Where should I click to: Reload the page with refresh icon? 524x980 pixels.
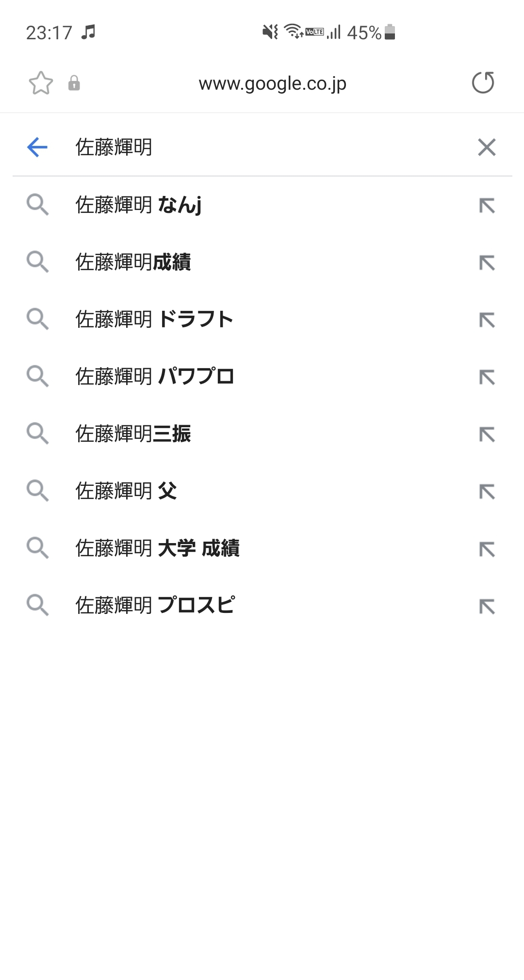pos(483,82)
